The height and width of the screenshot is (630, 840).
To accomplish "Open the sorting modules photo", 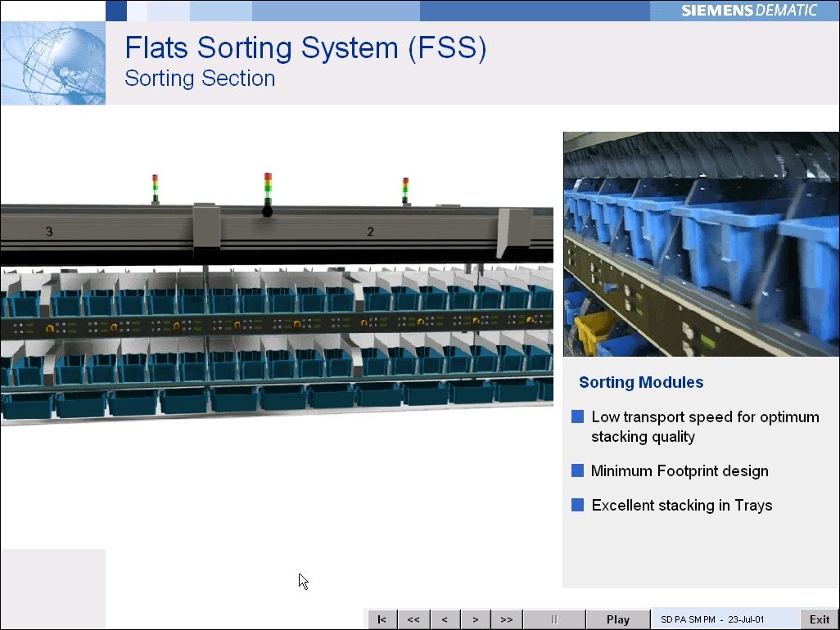I will coord(701,244).
